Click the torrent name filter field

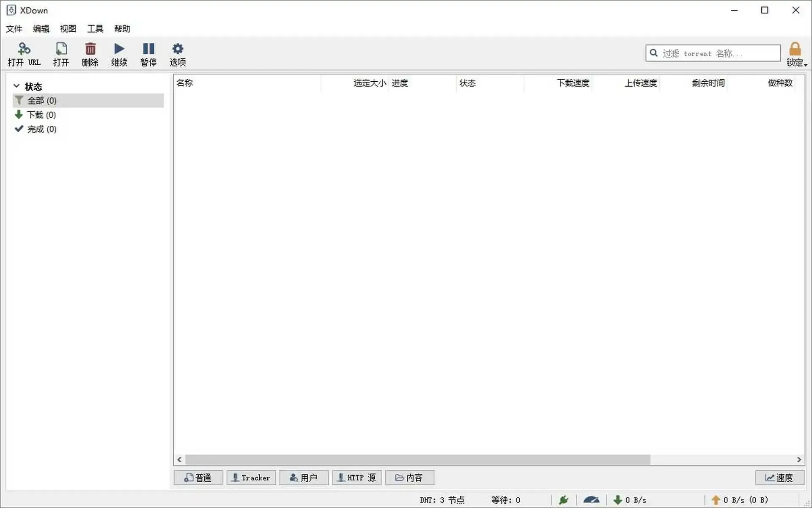[719, 53]
